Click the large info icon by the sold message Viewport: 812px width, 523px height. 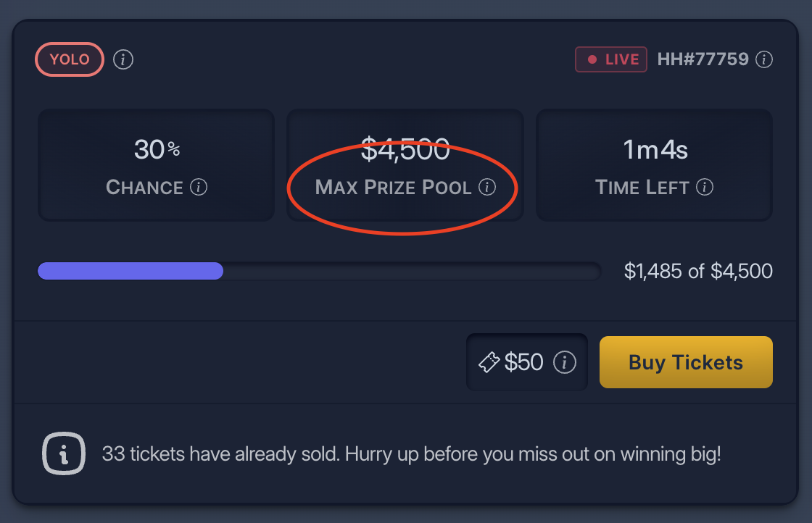tap(66, 453)
